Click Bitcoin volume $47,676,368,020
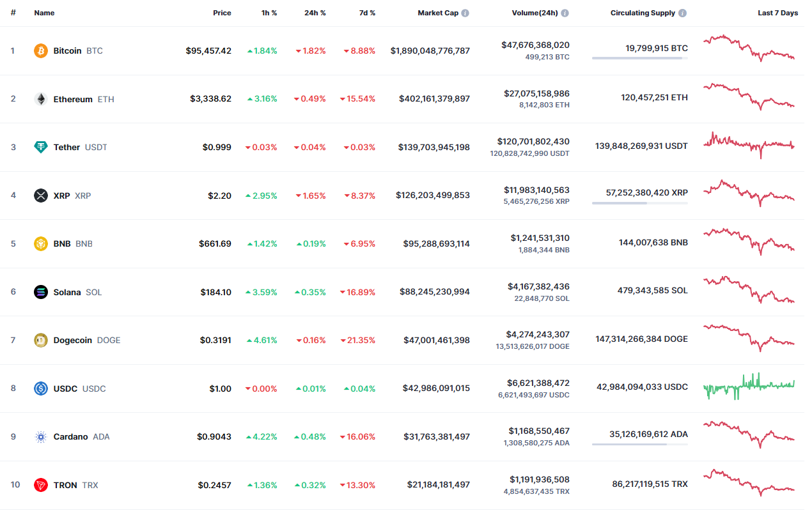 (536, 45)
